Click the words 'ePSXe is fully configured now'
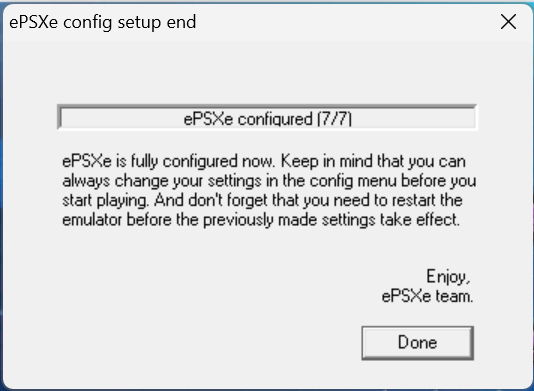 tap(168, 161)
